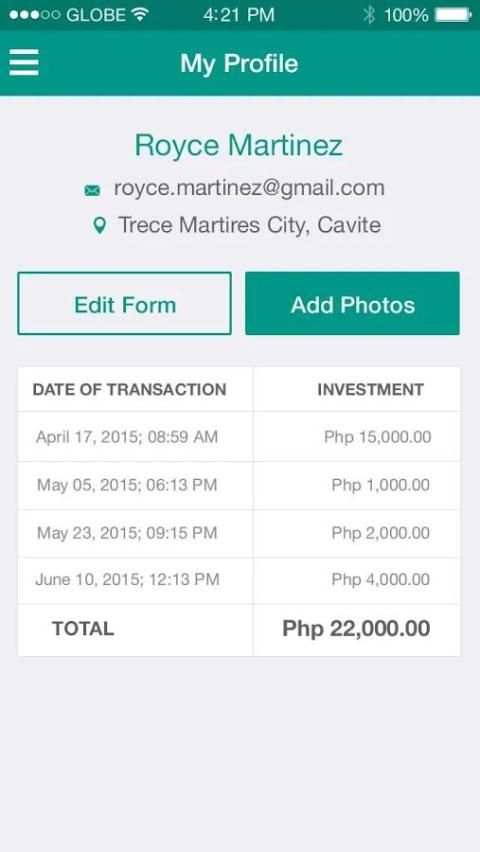Select the May 05, 2015 transaction row
Screen dimensions: 480x852
[x=239, y=485]
